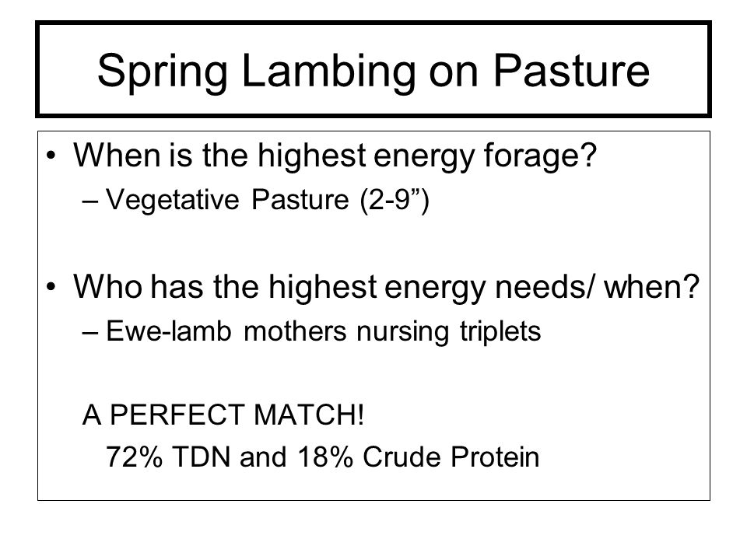Click the dash before Vegetative Pasture
The image size is (747, 560).
89,202
